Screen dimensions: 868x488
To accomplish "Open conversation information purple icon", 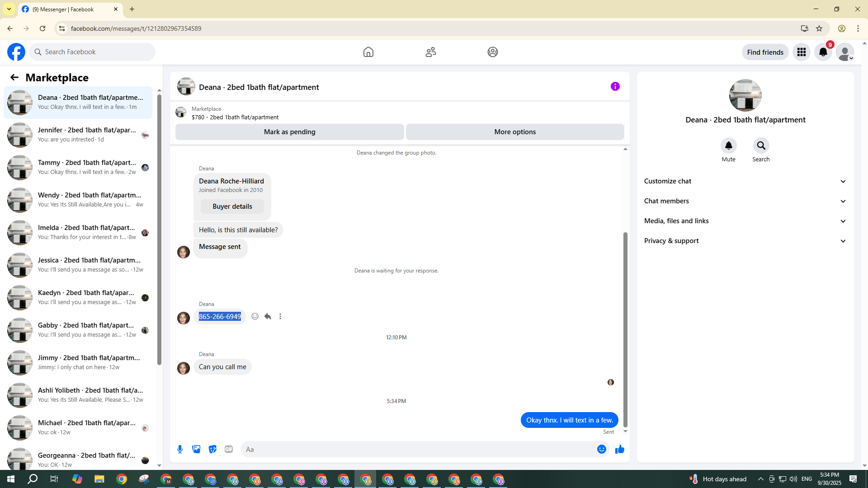I will coord(615,86).
